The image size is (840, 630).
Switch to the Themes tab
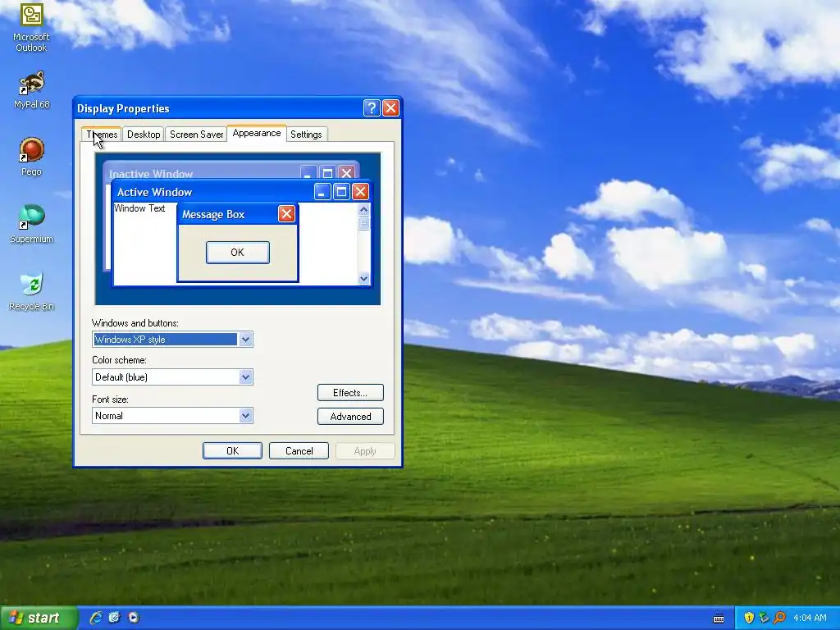[x=102, y=135]
